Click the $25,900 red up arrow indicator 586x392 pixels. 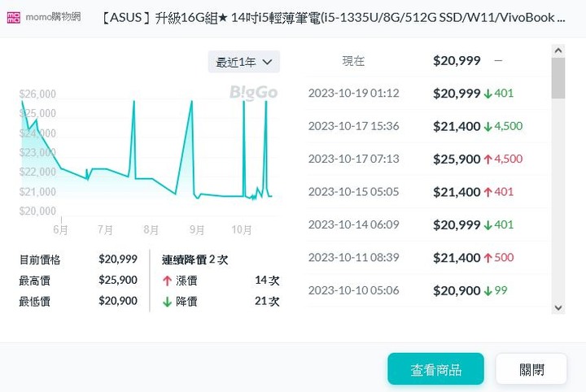[488, 159]
